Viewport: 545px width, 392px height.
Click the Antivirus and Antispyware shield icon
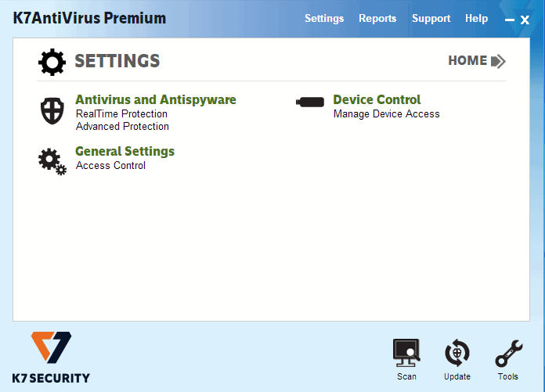click(52, 111)
